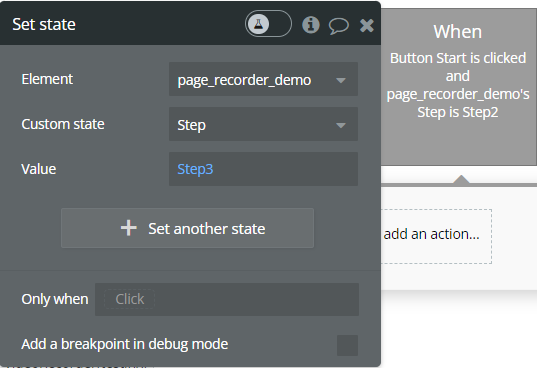Click the speech bubble comment icon
Image resolution: width=537 pixels, height=368 pixels.
[339, 26]
